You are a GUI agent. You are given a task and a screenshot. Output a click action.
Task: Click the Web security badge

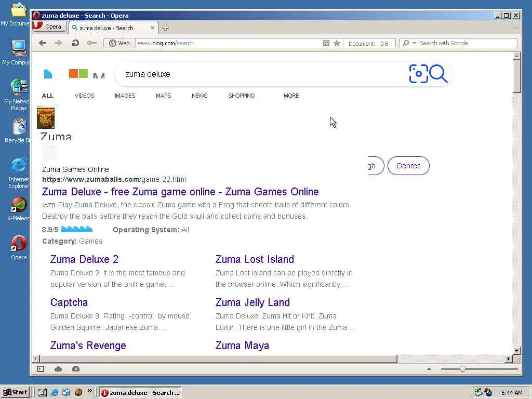click(x=119, y=43)
